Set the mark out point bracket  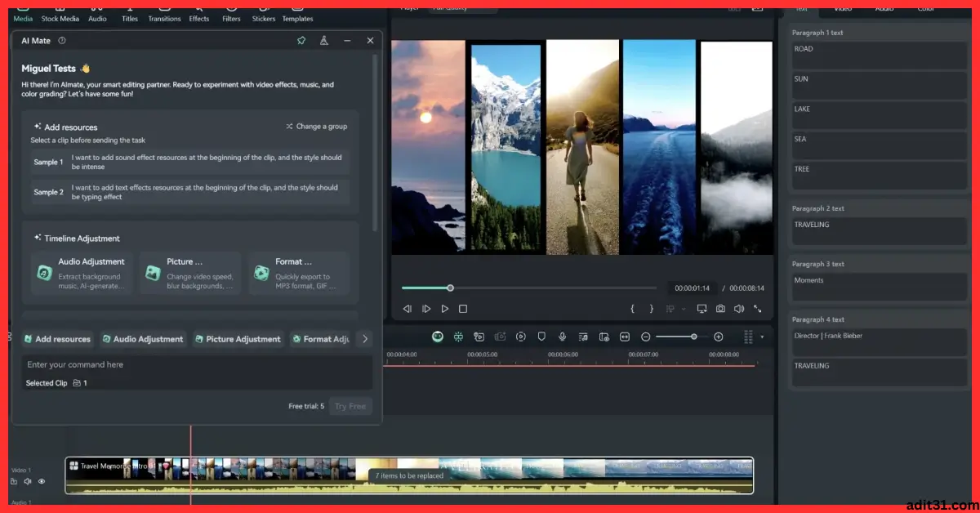(x=651, y=309)
